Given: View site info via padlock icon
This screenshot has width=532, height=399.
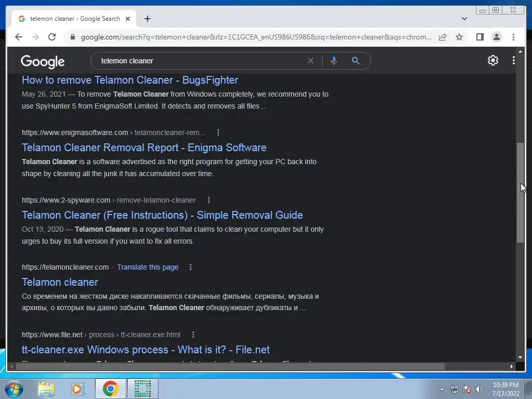Looking at the screenshot, I should 72,37.
